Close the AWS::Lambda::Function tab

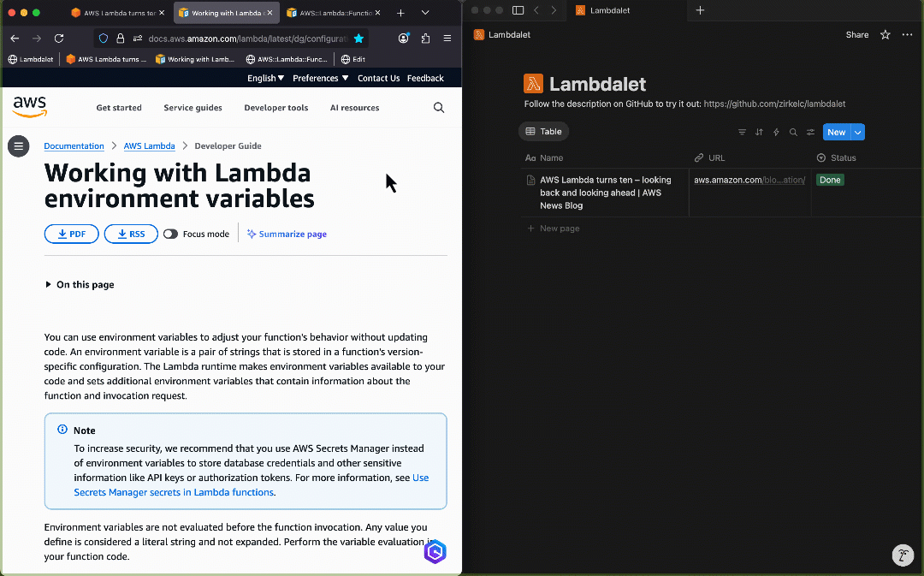coord(378,12)
